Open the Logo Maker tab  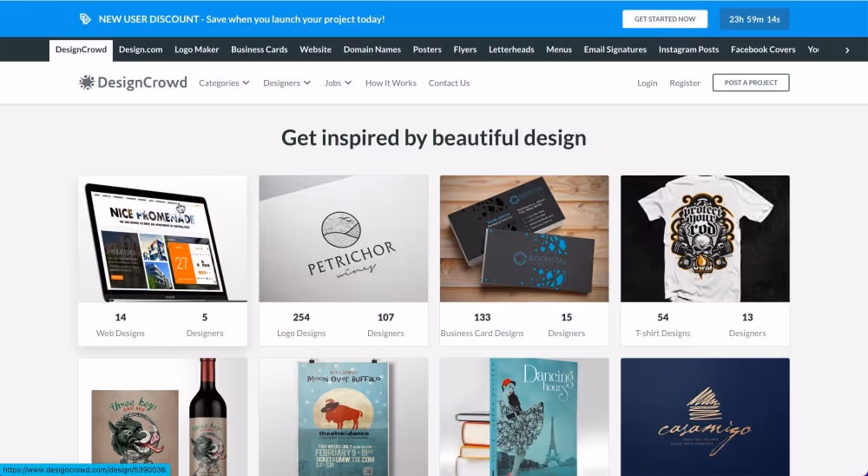(196, 50)
